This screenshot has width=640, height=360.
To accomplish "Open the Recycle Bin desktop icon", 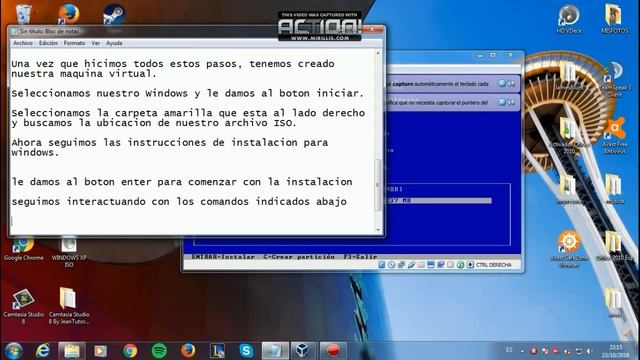I will click(23, 14).
